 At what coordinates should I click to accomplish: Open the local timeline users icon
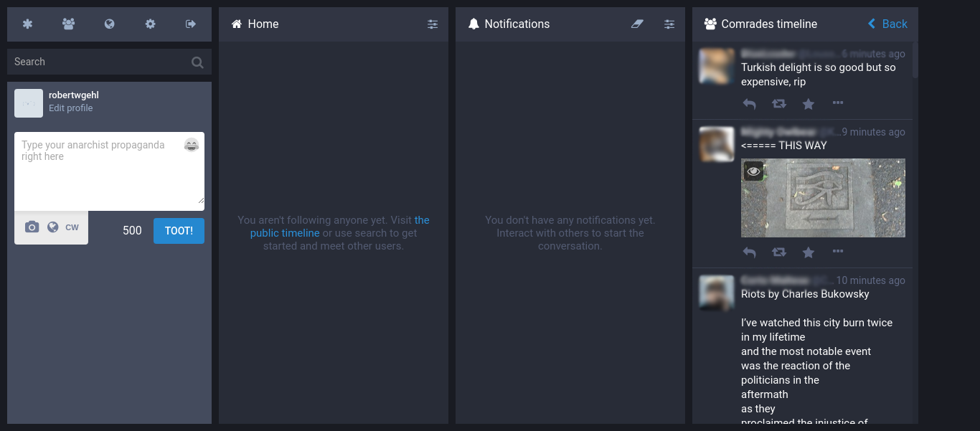click(x=68, y=24)
